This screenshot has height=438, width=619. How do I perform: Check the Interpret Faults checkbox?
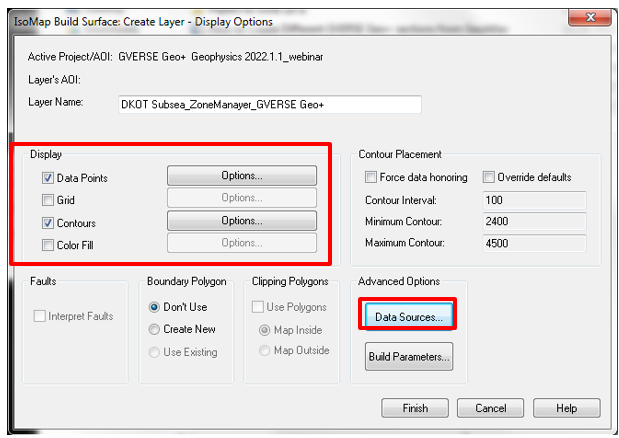click(x=39, y=316)
